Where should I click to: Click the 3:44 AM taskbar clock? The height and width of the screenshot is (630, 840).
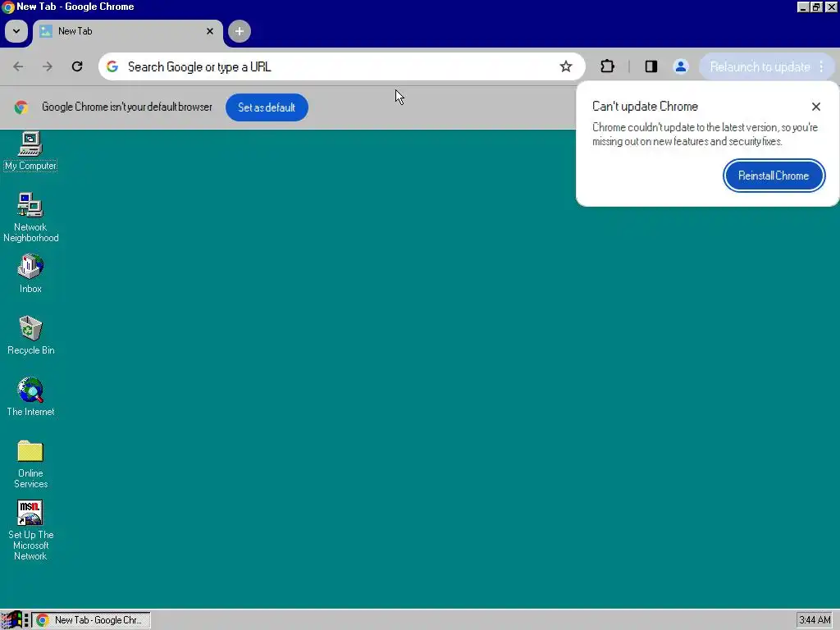pyautogui.click(x=815, y=620)
